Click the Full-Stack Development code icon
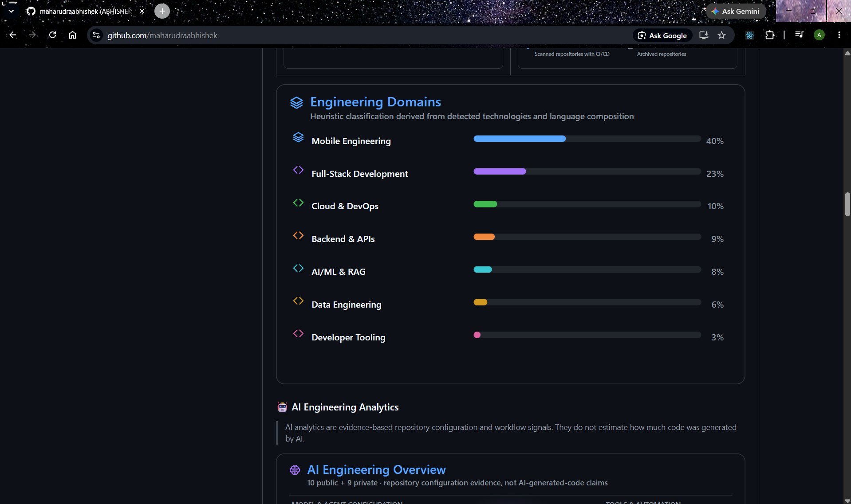This screenshot has width=851, height=504. coord(298,170)
